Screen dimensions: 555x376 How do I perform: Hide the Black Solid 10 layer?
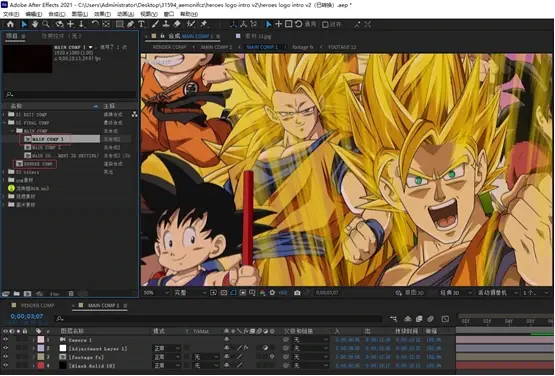[x=5, y=365]
